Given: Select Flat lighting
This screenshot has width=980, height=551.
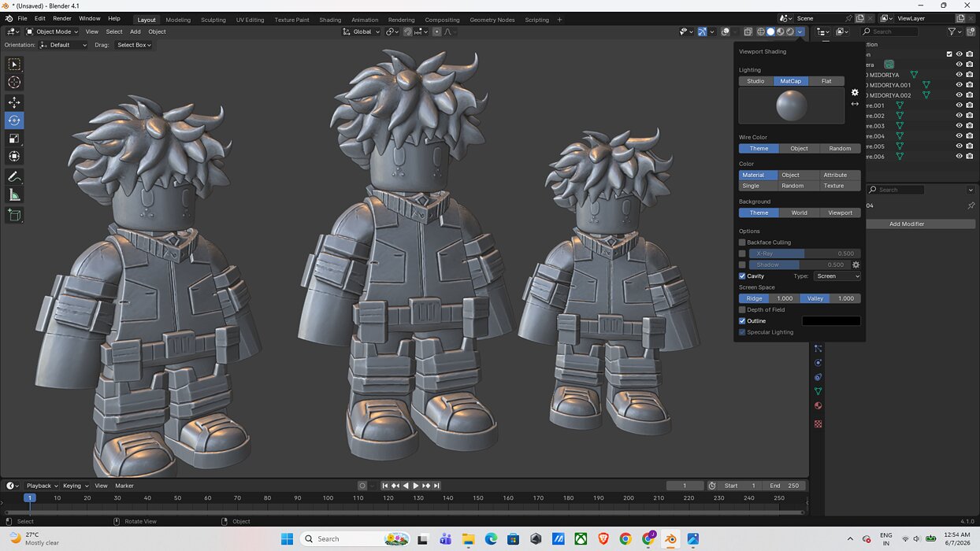Looking at the screenshot, I should coord(826,81).
